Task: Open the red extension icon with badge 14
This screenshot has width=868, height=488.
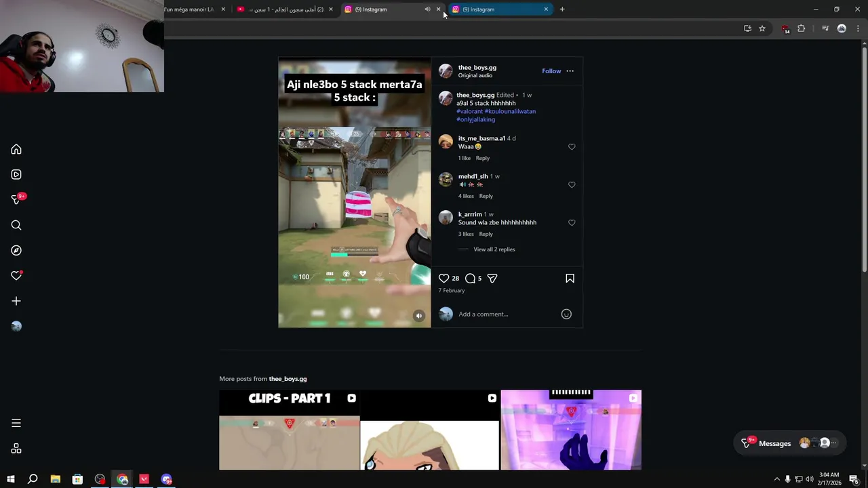Action: pos(785,28)
